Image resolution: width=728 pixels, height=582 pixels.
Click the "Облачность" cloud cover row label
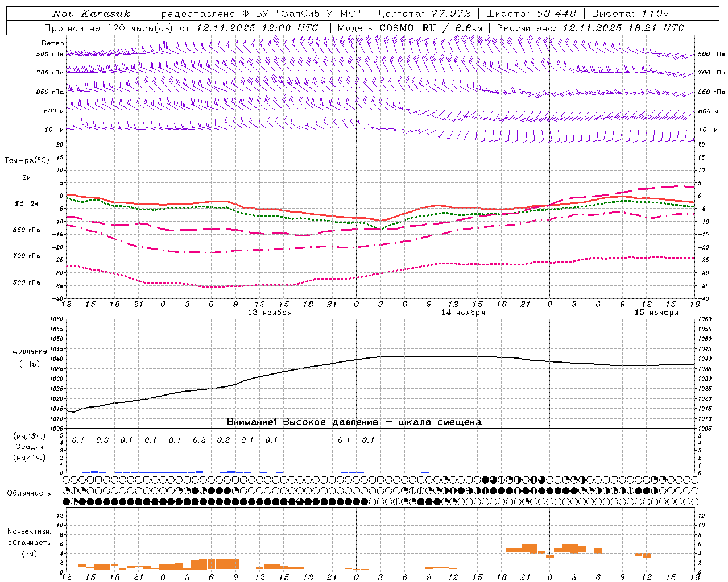click(x=29, y=493)
